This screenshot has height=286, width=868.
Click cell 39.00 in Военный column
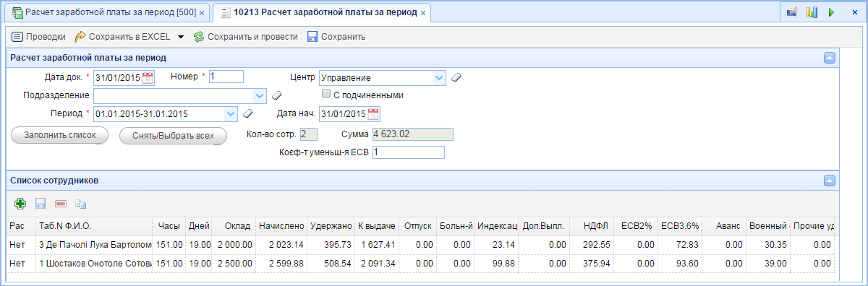pyautogui.click(x=767, y=264)
